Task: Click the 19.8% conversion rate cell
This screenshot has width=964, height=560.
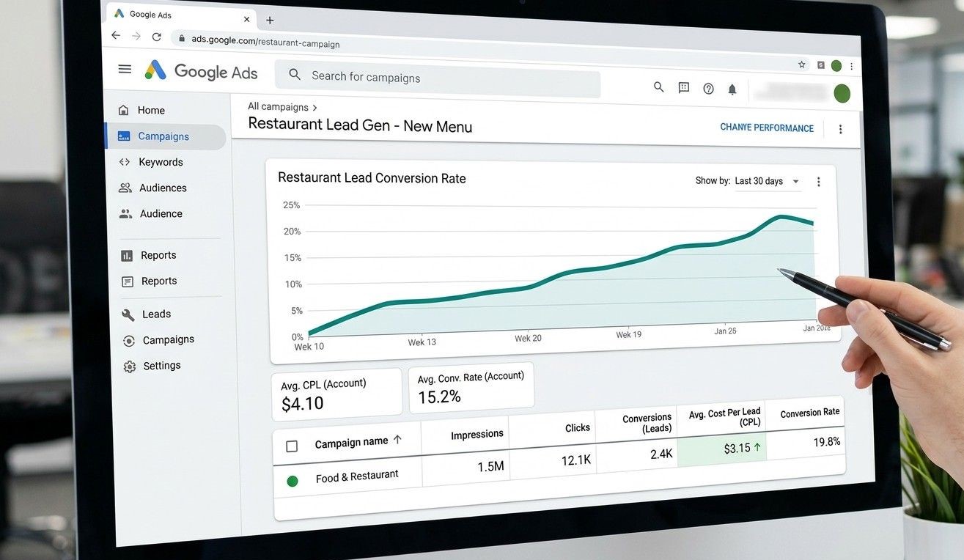Action: [x=806, y=443]
